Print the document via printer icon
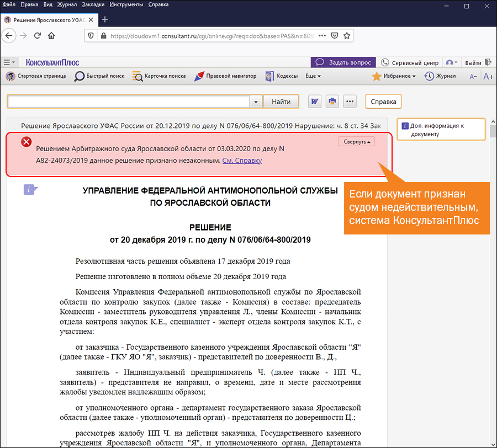The height and width of the screenshot is (448, 497). pos(332,102)
